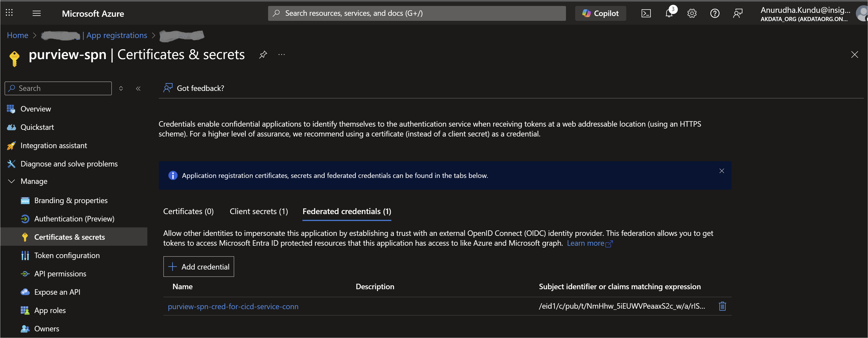
Task: Click the Token configuration bars icon
Action: click(25, 255)
